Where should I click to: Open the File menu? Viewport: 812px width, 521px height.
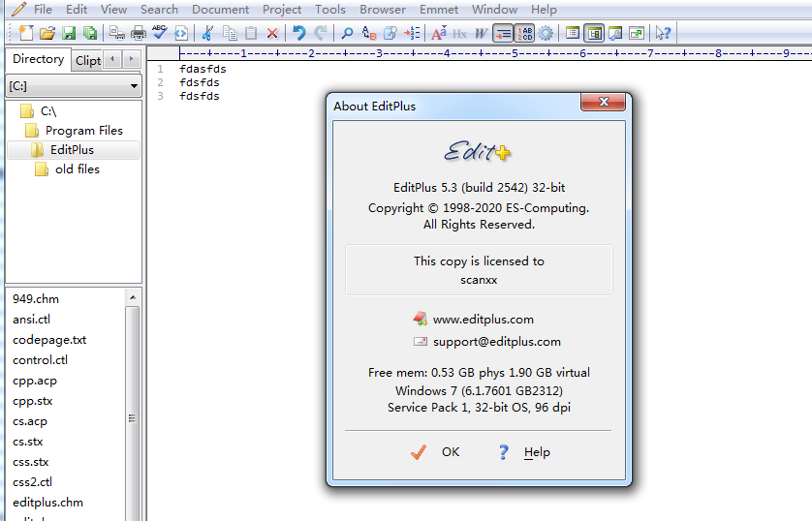(x=43, y=10)
